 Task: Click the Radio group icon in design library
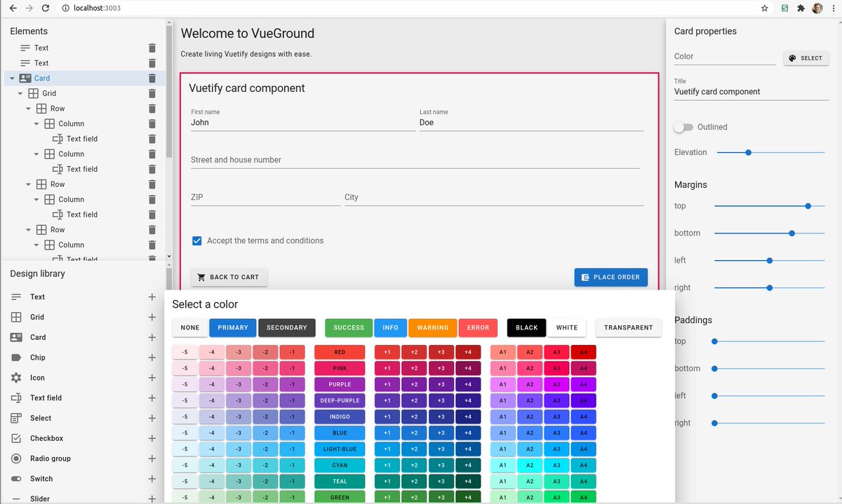pyautogui.click(x=16, y=458)
